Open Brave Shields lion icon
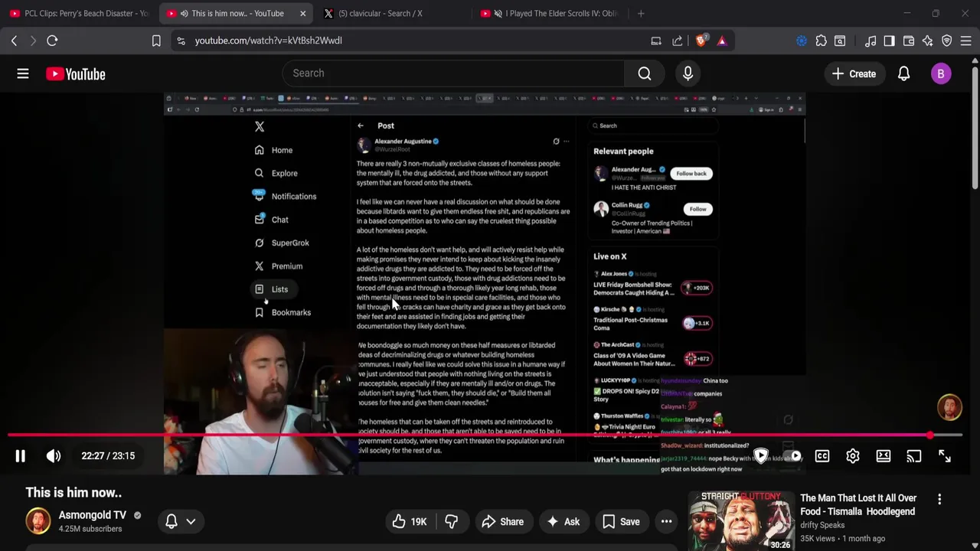 (x=701, y=41)
